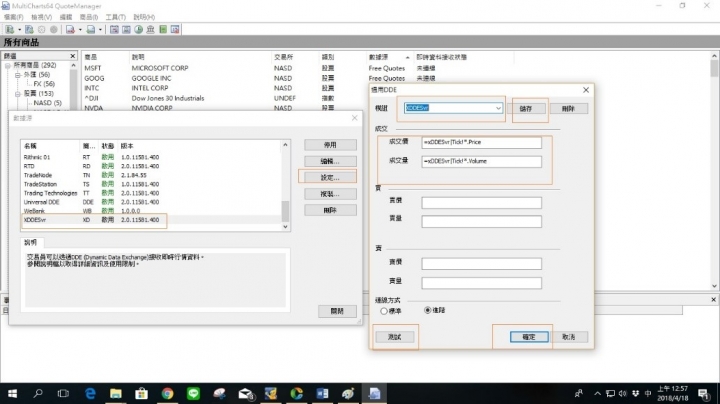Click data source list vertical scrollbar thumb
The width and height of the screenshot is (720, 404).
pos(285,211)
